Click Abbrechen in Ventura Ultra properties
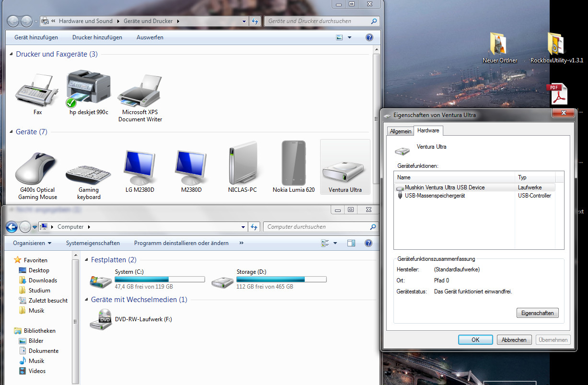The width and height of the screenshot is (588, 385). tap(514, 340)
